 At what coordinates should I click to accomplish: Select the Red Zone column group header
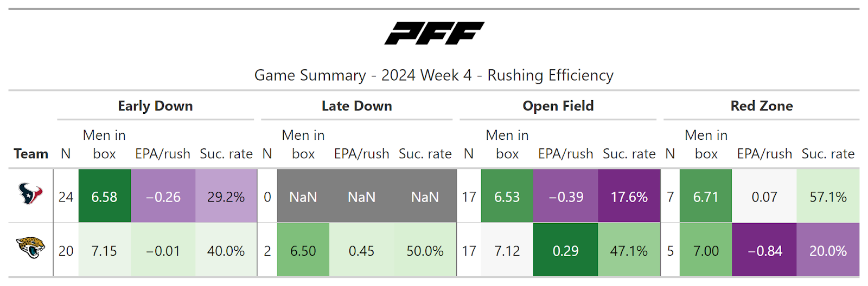[761, 106]
